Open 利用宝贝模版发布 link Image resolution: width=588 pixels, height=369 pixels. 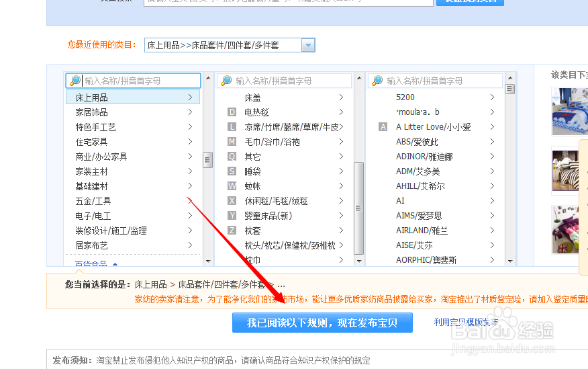466,322
